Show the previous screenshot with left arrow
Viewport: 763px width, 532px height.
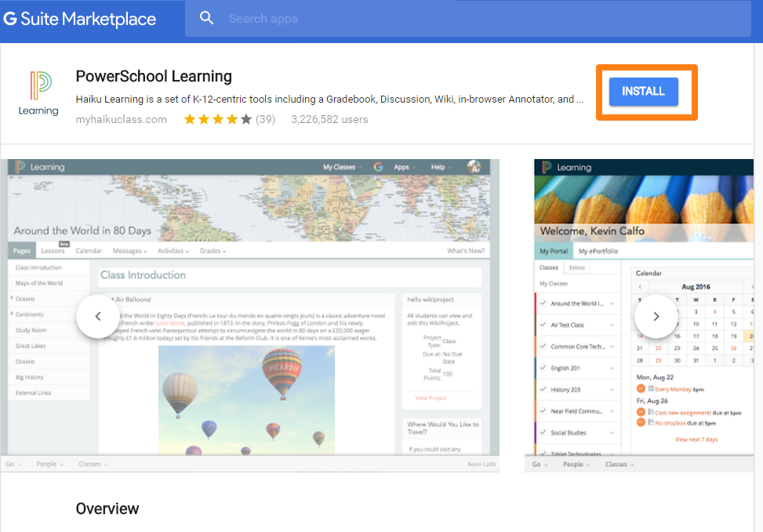[x=98, y=316]
